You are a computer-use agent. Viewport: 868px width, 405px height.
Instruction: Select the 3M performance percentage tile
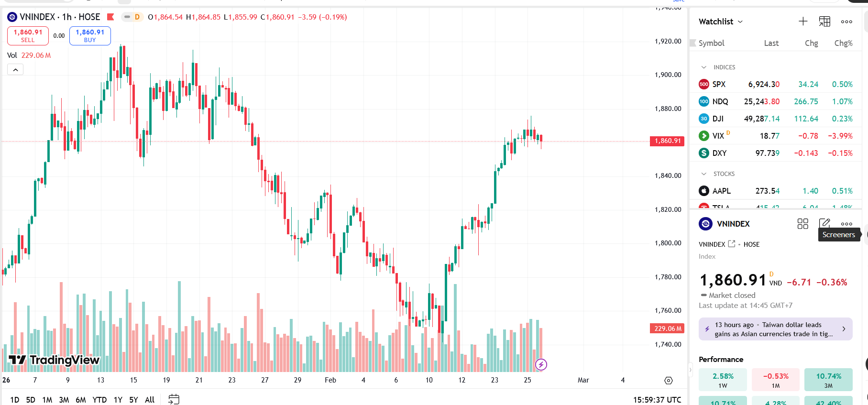pos(828,379)
